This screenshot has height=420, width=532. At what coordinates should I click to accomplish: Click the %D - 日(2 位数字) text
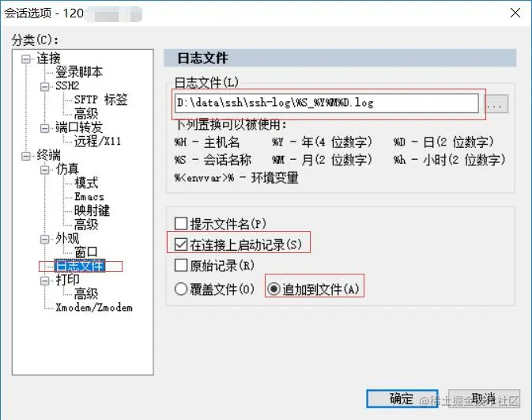[443, 142]
